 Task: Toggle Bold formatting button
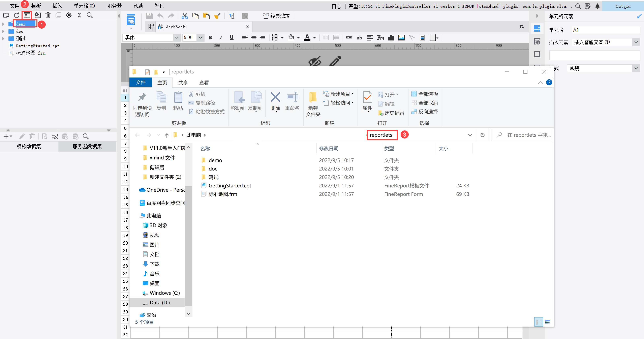[x=210, y=38]
